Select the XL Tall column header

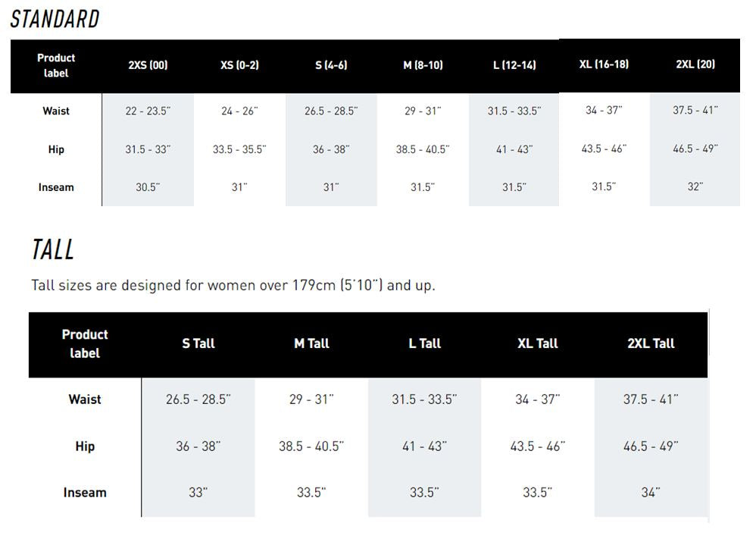[x=538, y=343]
